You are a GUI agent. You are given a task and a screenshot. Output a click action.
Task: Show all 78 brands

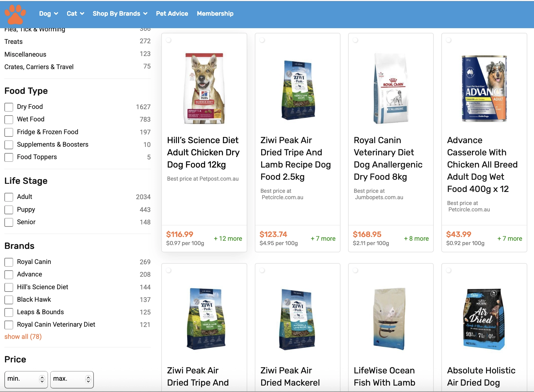coord(23,337)
